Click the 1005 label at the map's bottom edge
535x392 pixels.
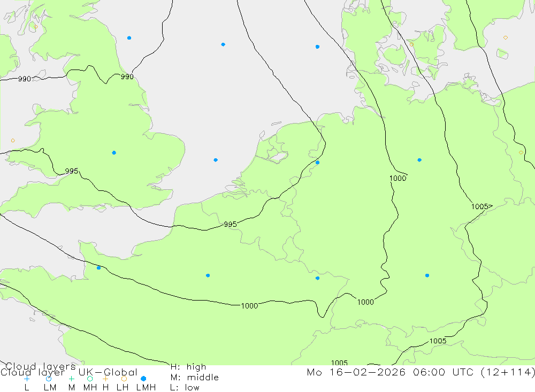339,363
